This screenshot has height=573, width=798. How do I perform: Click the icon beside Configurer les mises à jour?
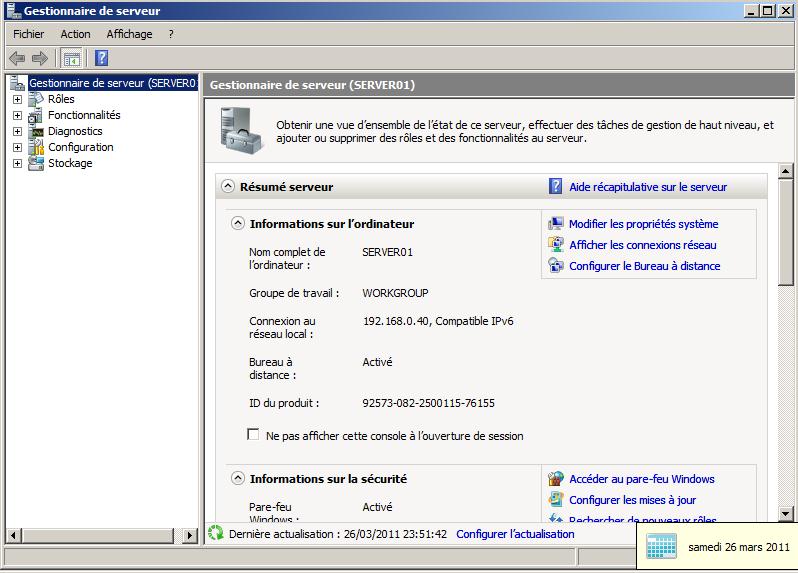(556, 500)
